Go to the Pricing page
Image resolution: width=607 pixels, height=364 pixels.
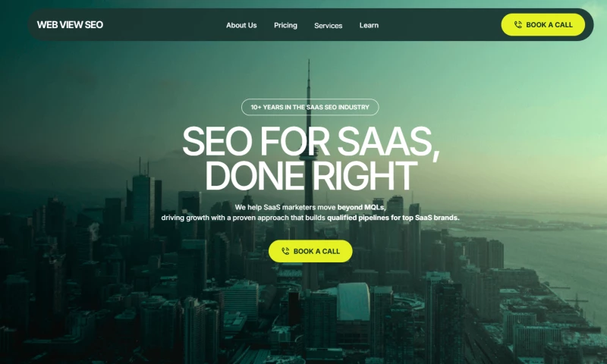point(286,25)
